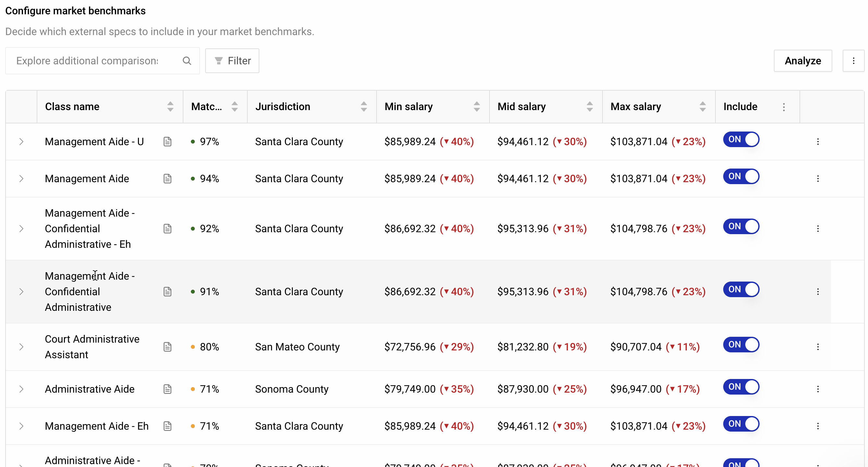The width and height of the screenshot is (868, 467).
Task: Open Include column options menu
Action: coord(784,107)
